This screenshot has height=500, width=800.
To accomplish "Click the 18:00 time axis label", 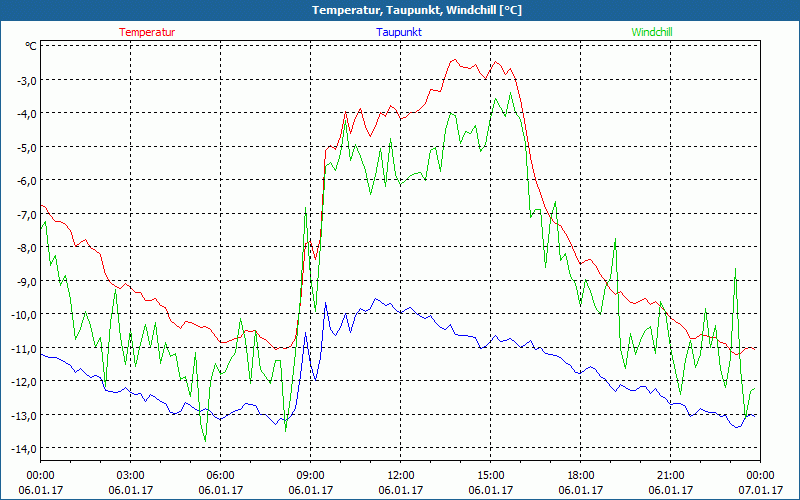I will point(581,476).
